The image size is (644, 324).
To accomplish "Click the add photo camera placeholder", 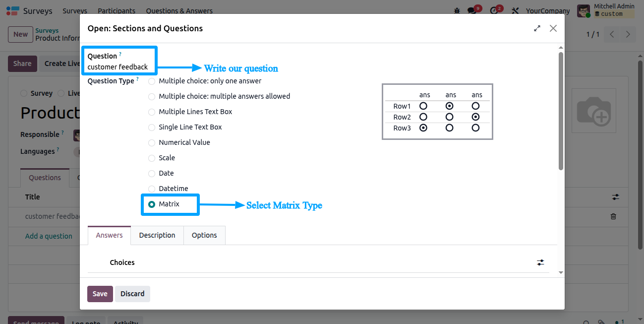I will click(x=593, y=111).
